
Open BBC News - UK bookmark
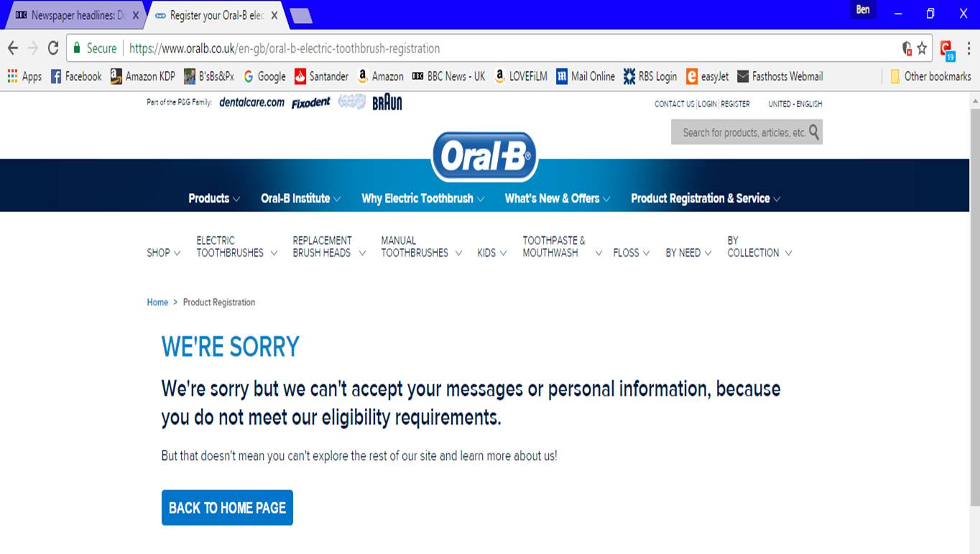[449, 76]
